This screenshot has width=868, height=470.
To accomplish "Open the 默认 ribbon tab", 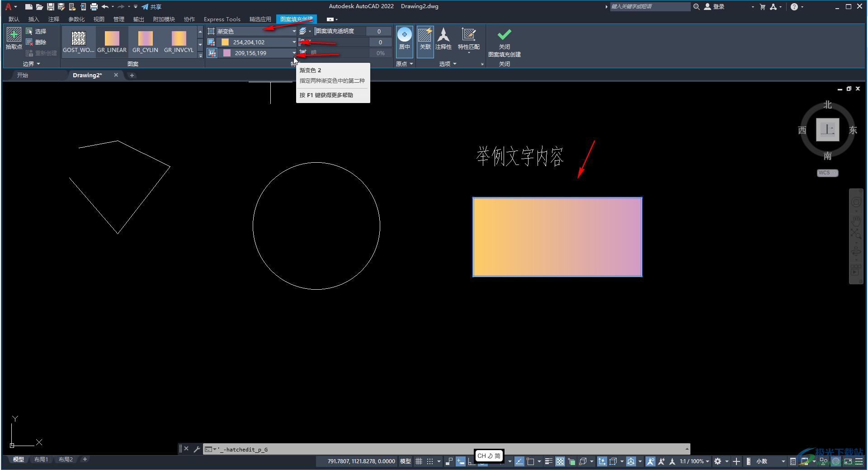I will tap(14, 19).
